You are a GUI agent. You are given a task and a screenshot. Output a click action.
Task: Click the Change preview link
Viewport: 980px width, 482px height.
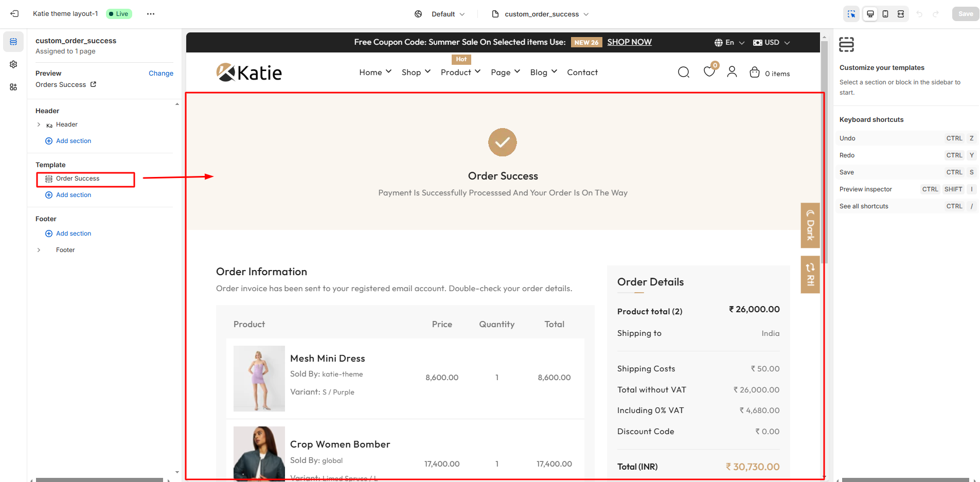click(x=161, y=74)
